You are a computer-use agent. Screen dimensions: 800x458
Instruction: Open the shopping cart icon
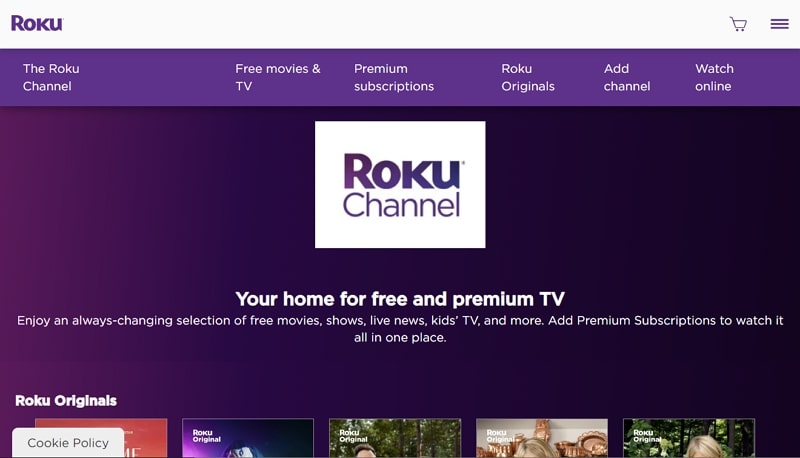click(x=738, y=24)
